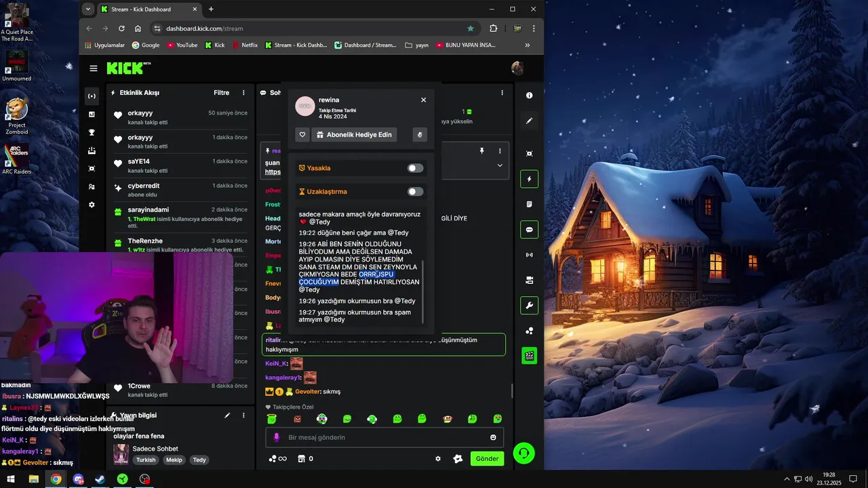Open Yayın bilgisi three-dot menu
The width and height of the screenshot is (868, 488).
click(x=243, y=415)
